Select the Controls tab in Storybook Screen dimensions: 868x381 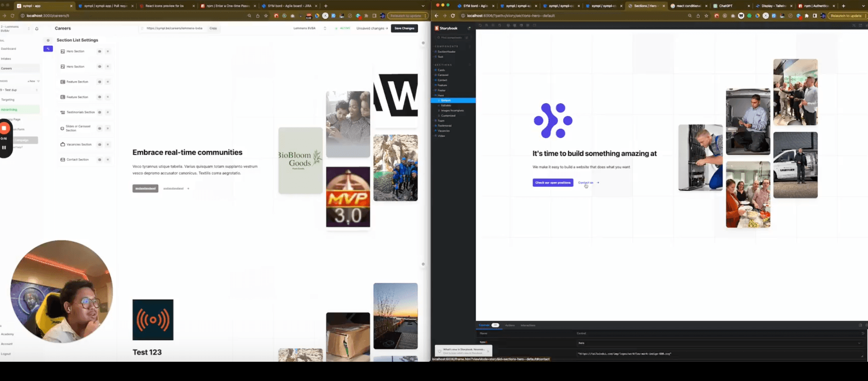(x=489, y=325)
